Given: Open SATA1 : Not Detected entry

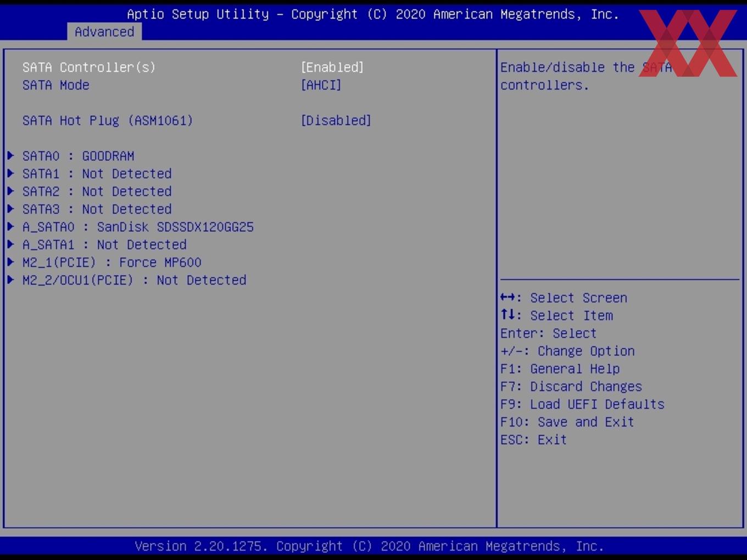Looking at the screenshot, I should click(97, 173).
